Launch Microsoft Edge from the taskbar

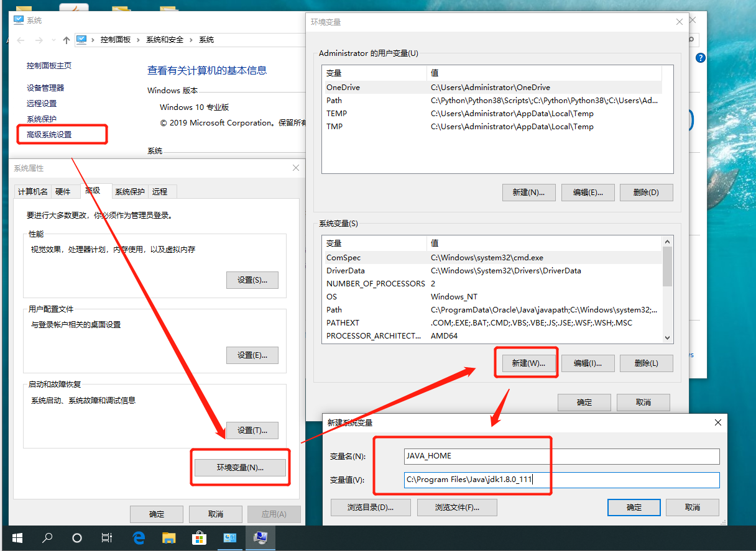click(x=139, y=538)
